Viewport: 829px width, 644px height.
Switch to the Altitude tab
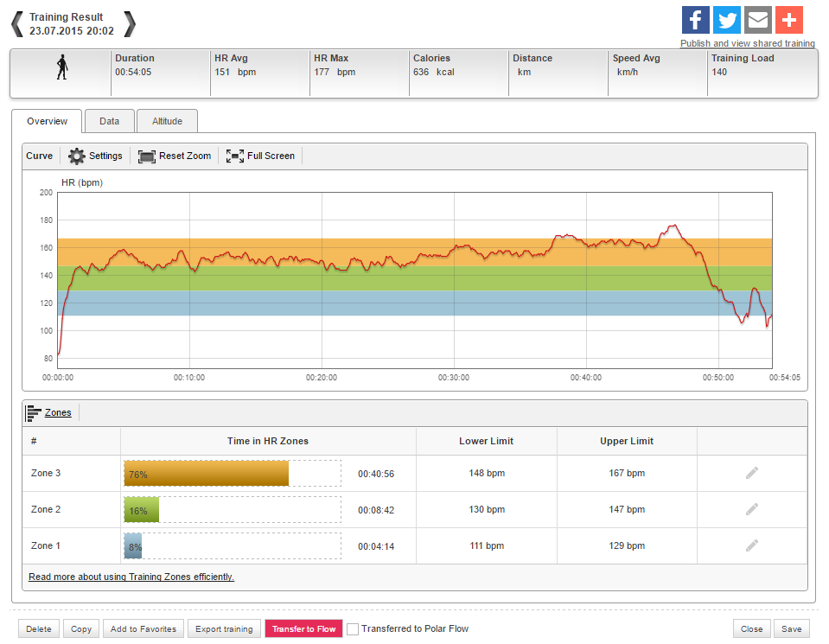(x=167, y=121)
